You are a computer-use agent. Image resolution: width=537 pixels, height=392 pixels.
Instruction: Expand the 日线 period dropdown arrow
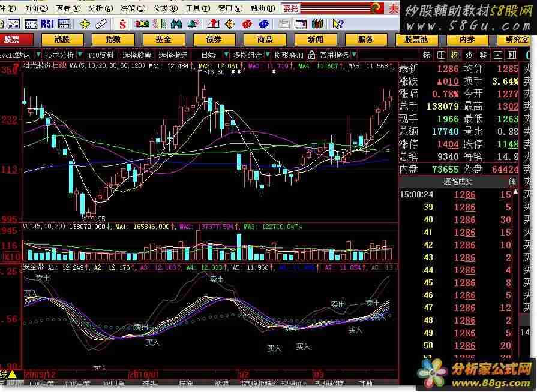click(x=226, y=55)
